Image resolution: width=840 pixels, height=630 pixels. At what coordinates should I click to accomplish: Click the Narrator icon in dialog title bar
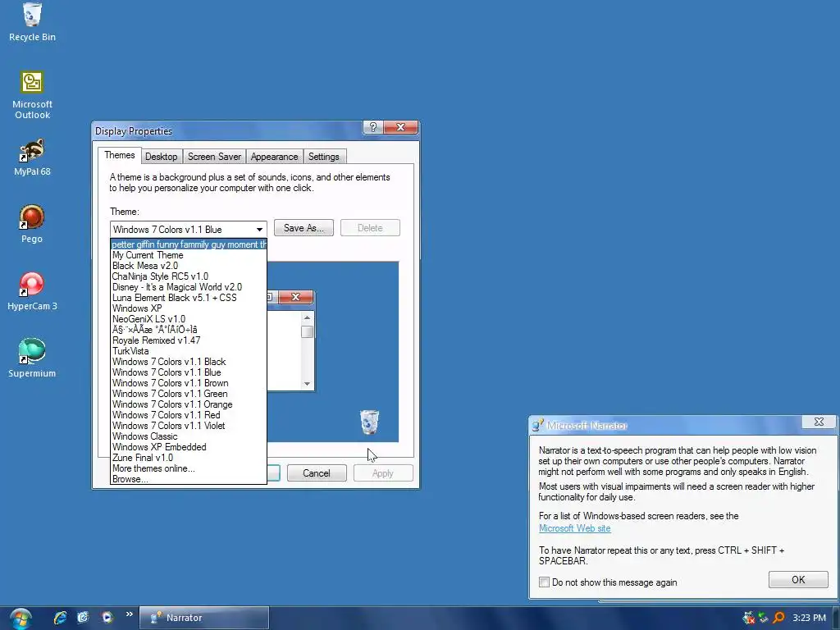tap(537, 426)
